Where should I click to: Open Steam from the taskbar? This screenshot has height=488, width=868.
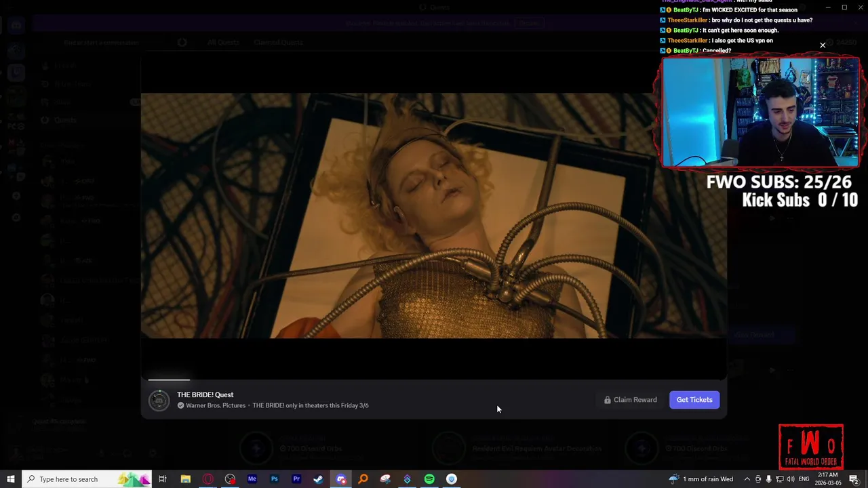[318, 479]
